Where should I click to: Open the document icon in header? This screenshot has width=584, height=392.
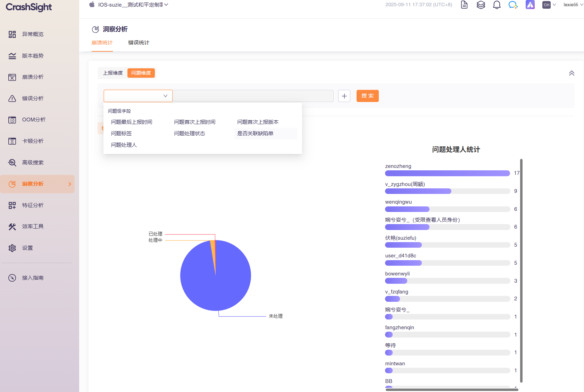click(x=464, y=5)
